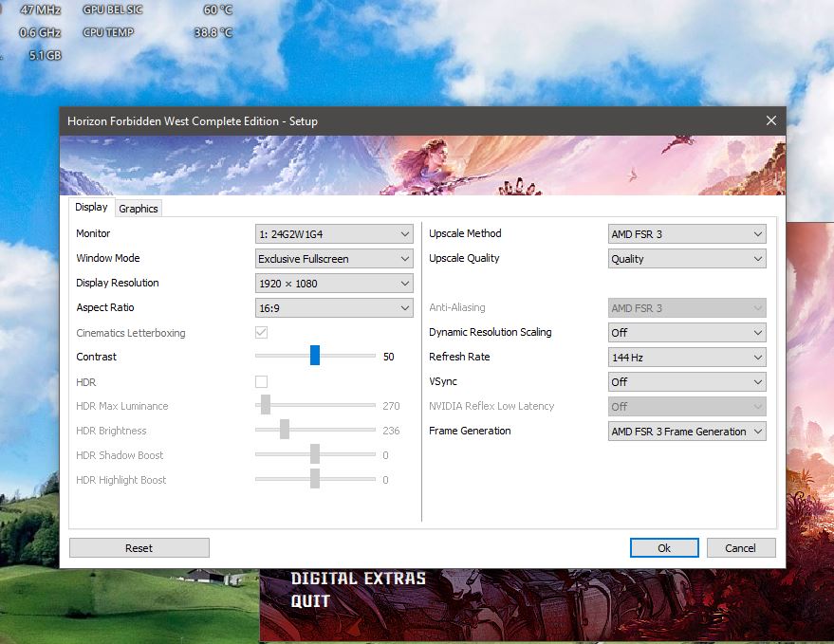Screen dimensions: 834x644
Task: Click the 5.1 GB overlay reading
Action: coord(46,55)
